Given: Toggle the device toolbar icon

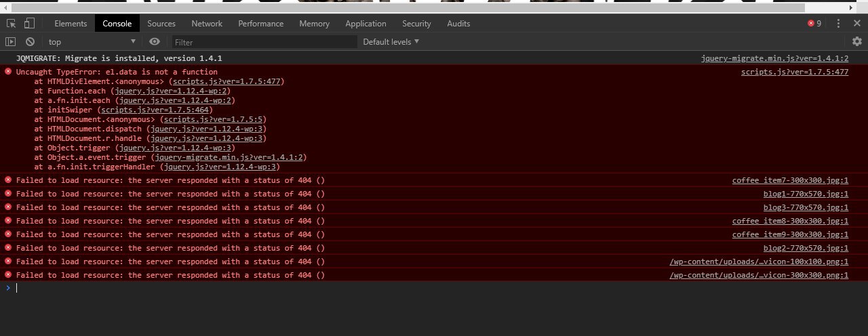Looking at the screenshot, I should click(x=29, y=24).
